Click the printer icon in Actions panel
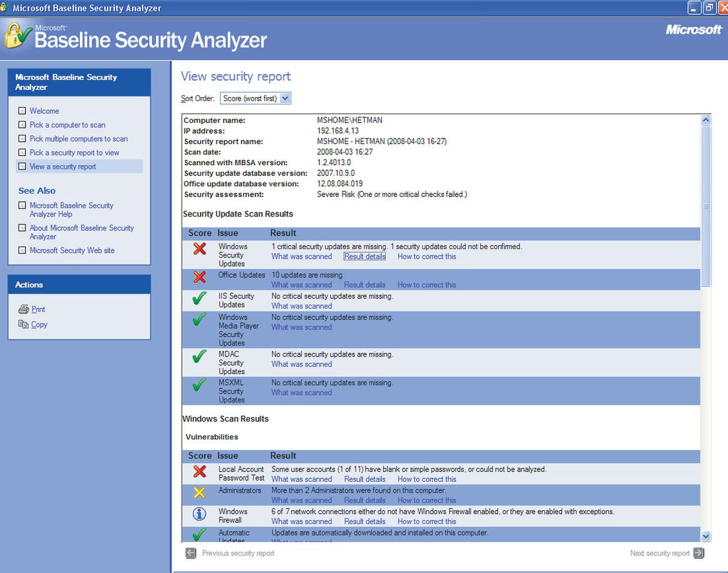Screen dimensions: 728x573 [x=23, y=309]
